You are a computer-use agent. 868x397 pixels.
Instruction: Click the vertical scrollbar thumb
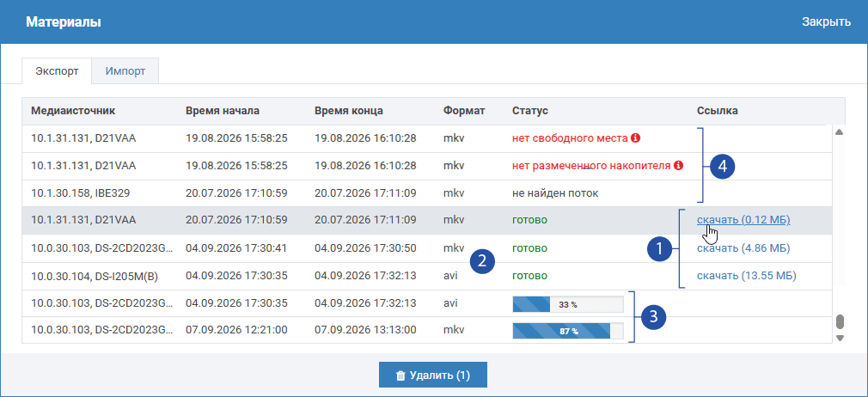(x=840, y=321)
